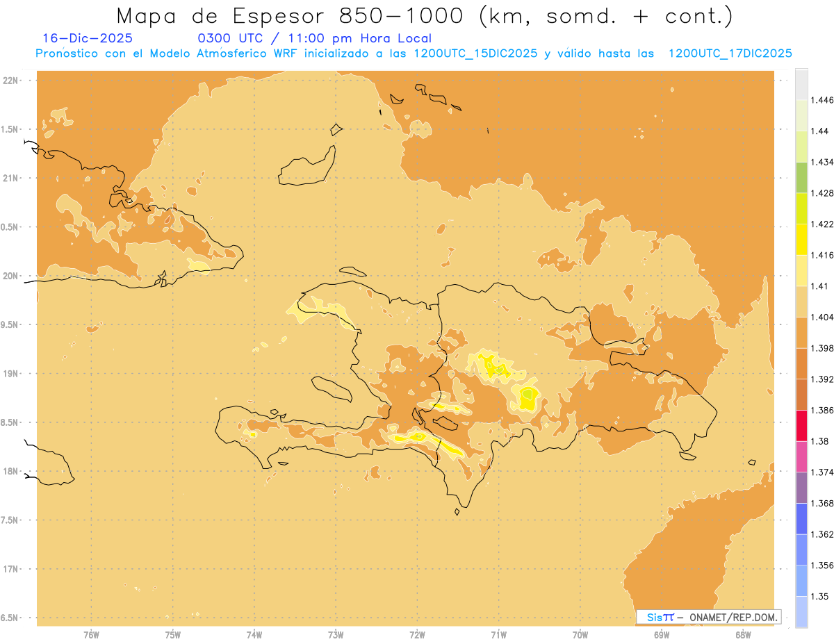Click the legend value '1.428'
834x644 pixels.
822,193
